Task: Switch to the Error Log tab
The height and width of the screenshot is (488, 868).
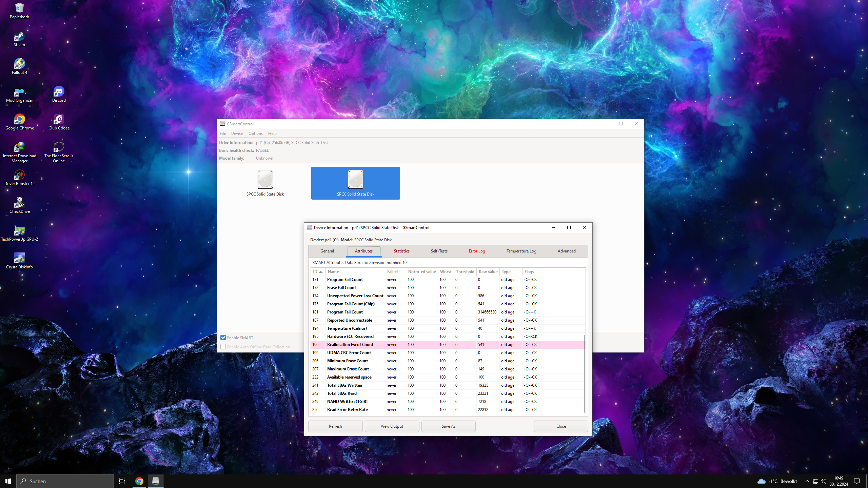Action: click(477, 251)
